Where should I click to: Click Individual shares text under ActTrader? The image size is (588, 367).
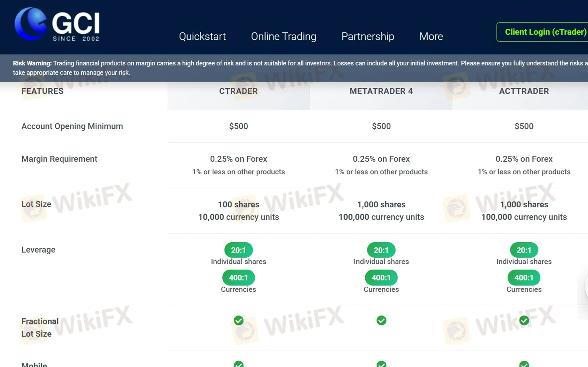[x=524, y=262]
